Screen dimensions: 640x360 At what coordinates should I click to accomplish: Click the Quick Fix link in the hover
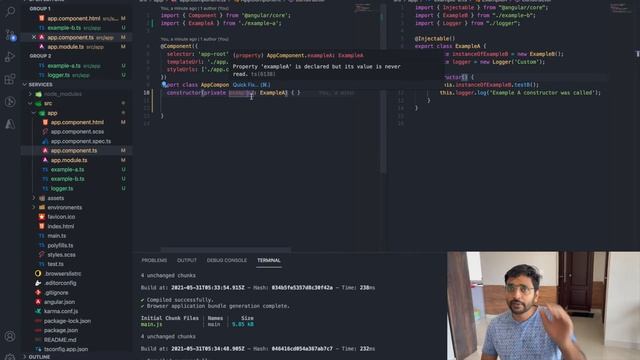[251, 85]
